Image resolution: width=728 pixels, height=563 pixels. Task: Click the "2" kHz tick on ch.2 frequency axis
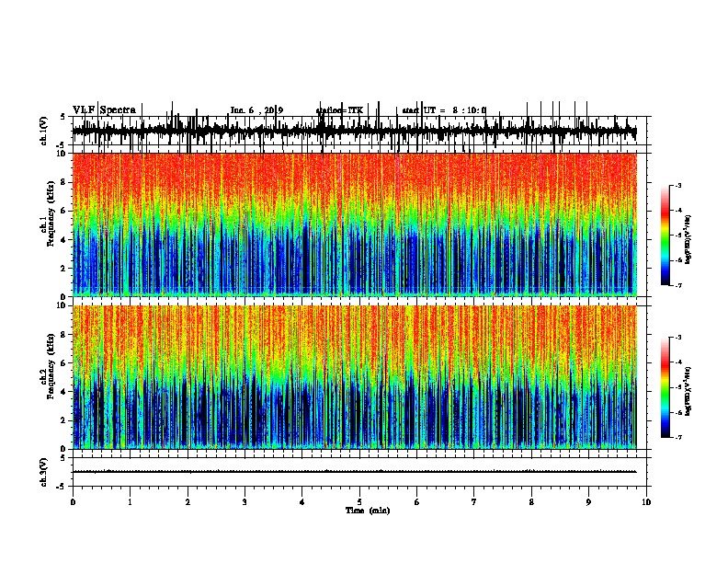64,420
